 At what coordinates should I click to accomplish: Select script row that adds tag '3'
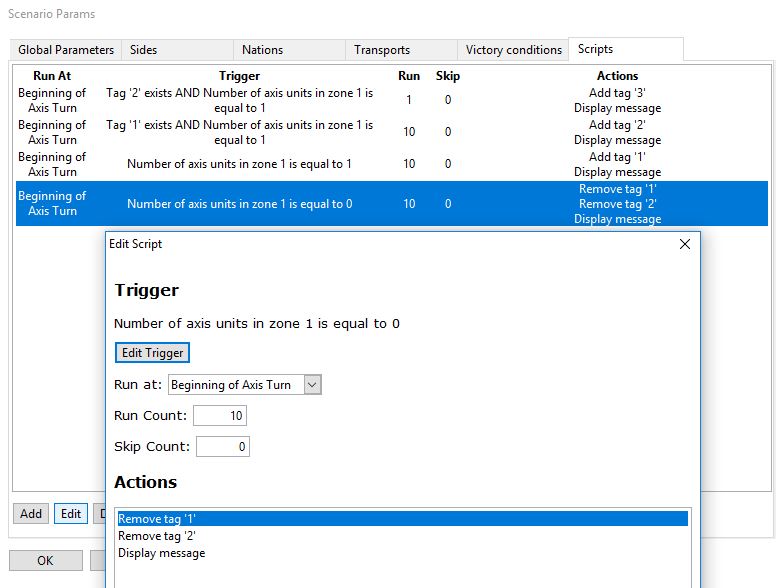pyautogui.click(x=240, y=101)
